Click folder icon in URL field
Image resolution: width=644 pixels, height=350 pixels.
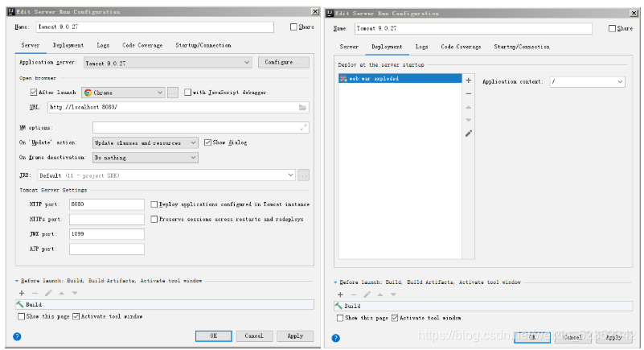click(302, 108)
